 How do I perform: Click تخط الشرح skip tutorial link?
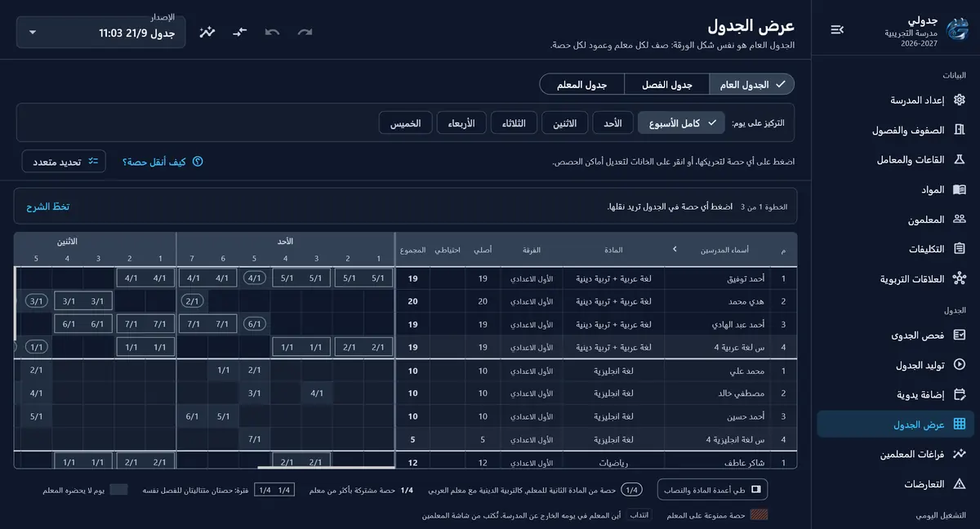pos(50,207)
